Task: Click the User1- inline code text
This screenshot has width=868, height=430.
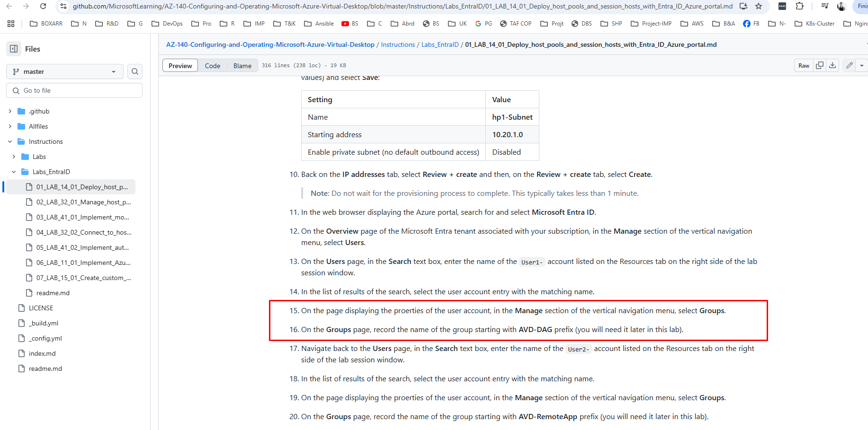Action: [x=532, y=262]
